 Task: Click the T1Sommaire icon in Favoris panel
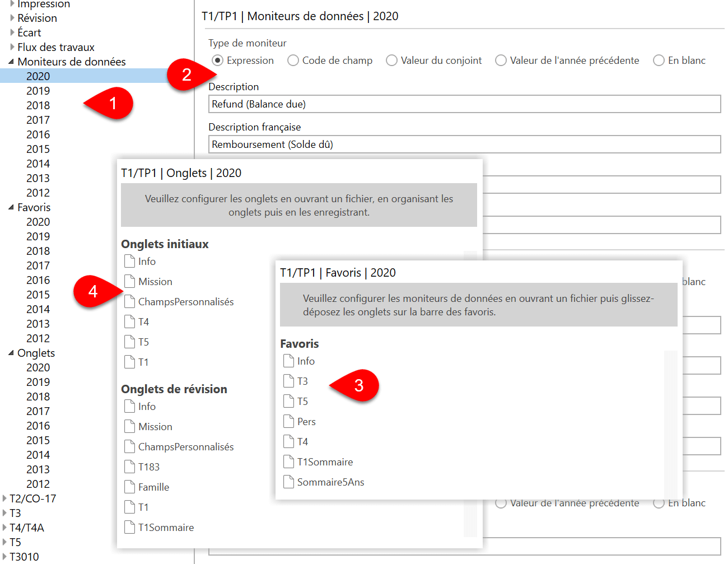tap(288, 462)
